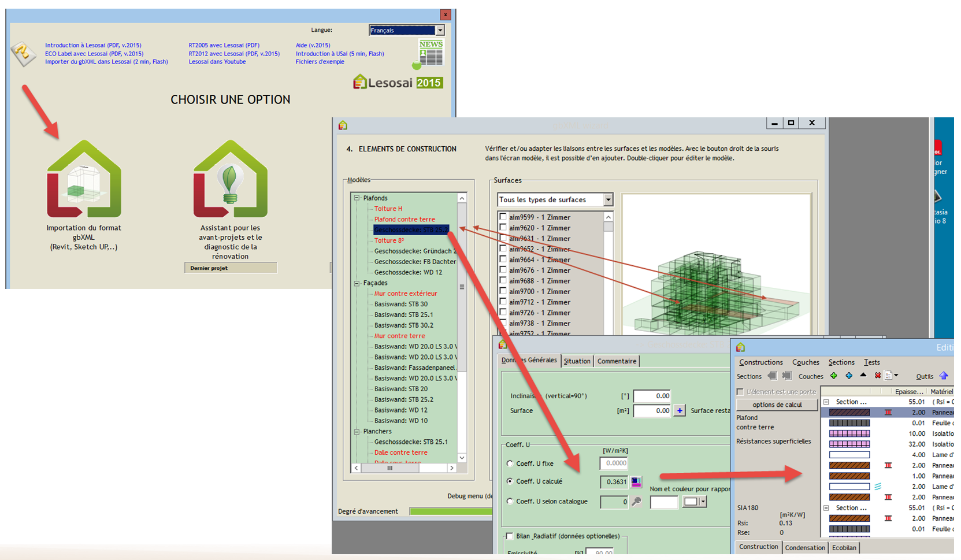This screenshot has height=560, width=961.
Task: Click the green plus add layer icon
Action: click(834, 376)
